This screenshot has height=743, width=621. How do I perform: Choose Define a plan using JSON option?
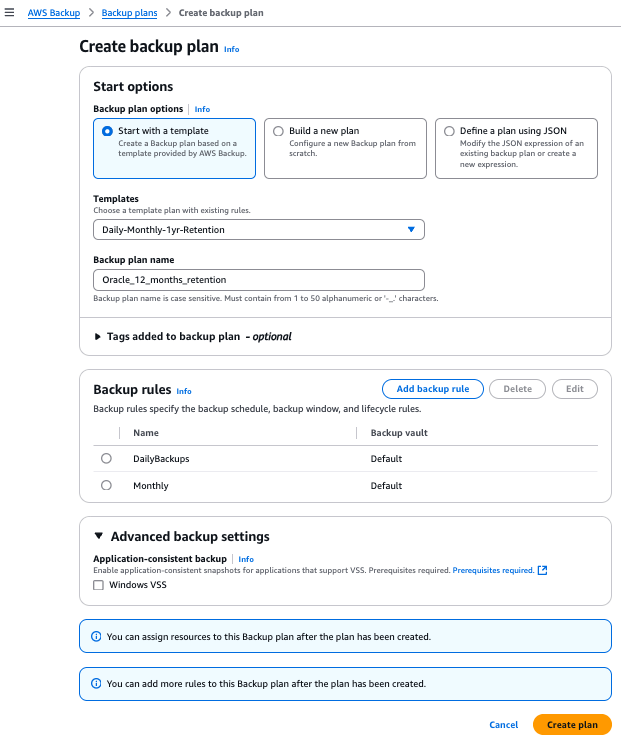(x=449, y=131)
